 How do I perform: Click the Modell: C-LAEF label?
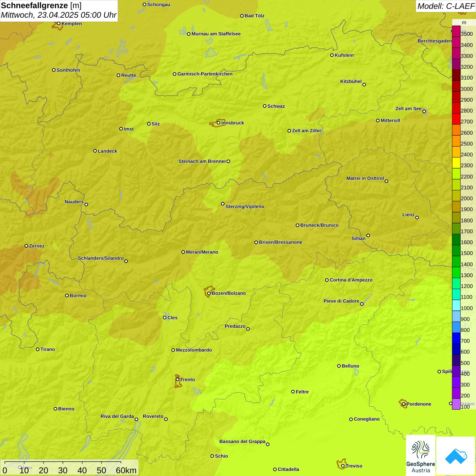coord(446,6)
